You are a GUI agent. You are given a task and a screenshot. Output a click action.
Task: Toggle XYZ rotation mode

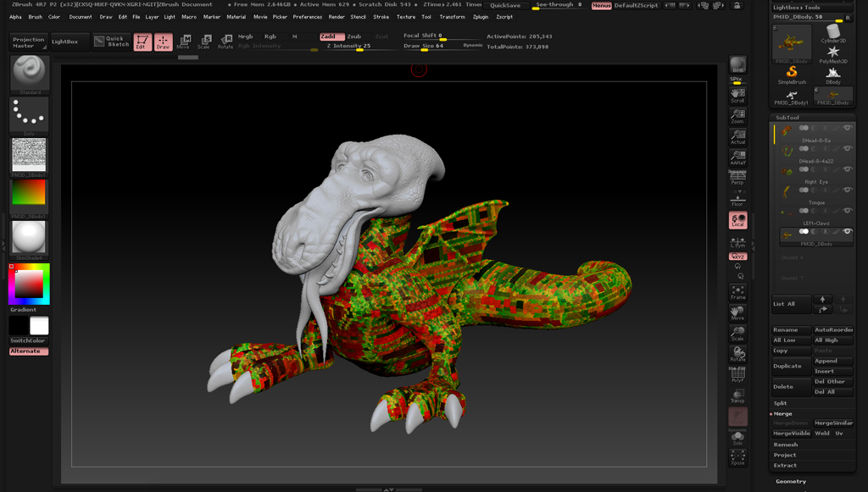pos(738,257)
